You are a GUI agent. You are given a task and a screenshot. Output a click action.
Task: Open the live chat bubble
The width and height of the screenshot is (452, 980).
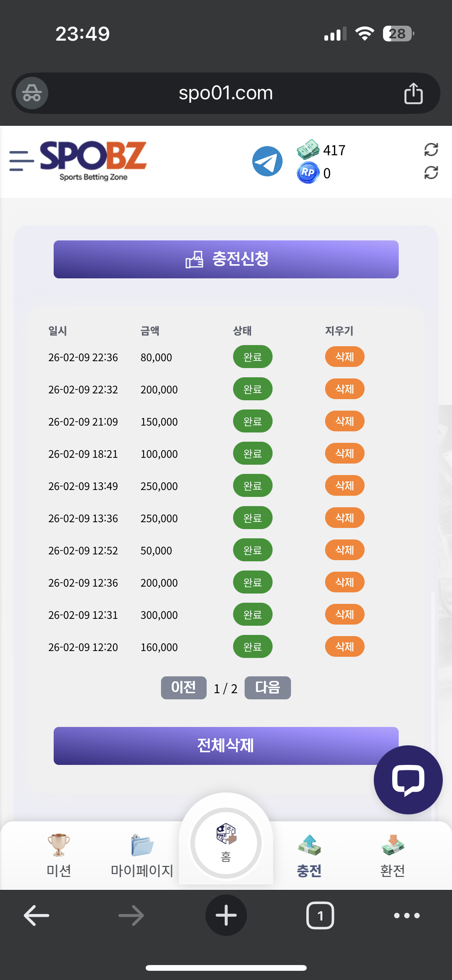[408, 779]
